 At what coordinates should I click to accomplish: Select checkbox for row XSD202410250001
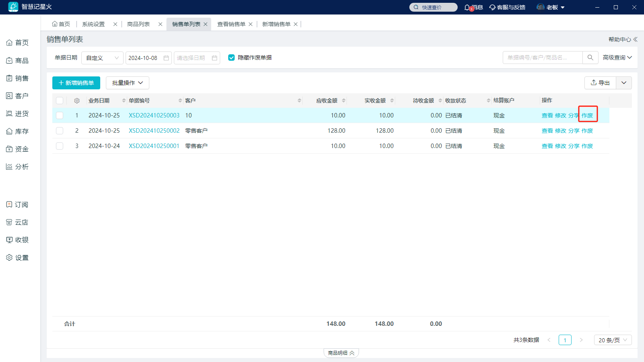(60, 146)
